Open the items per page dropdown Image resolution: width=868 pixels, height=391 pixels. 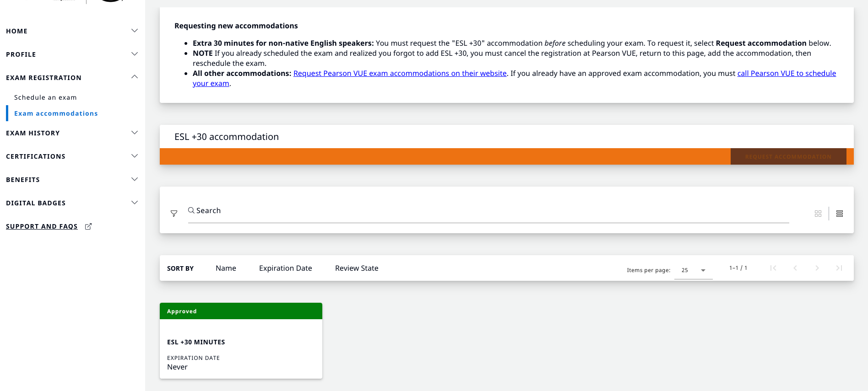[693, 270]
